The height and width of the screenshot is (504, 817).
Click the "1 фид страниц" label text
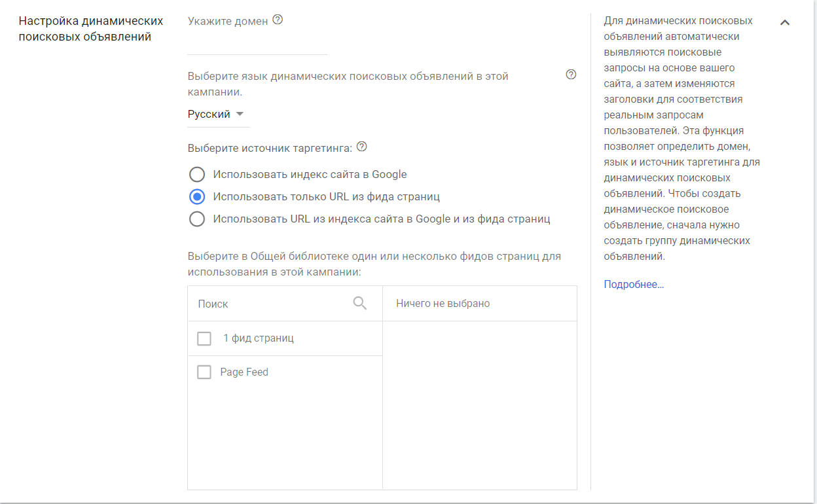(x=259, y=338)
